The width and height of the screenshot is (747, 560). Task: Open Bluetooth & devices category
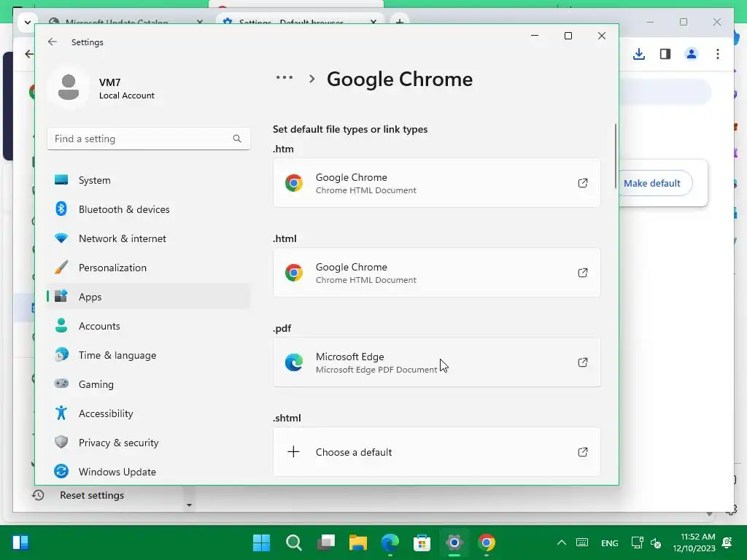[149, 209]
